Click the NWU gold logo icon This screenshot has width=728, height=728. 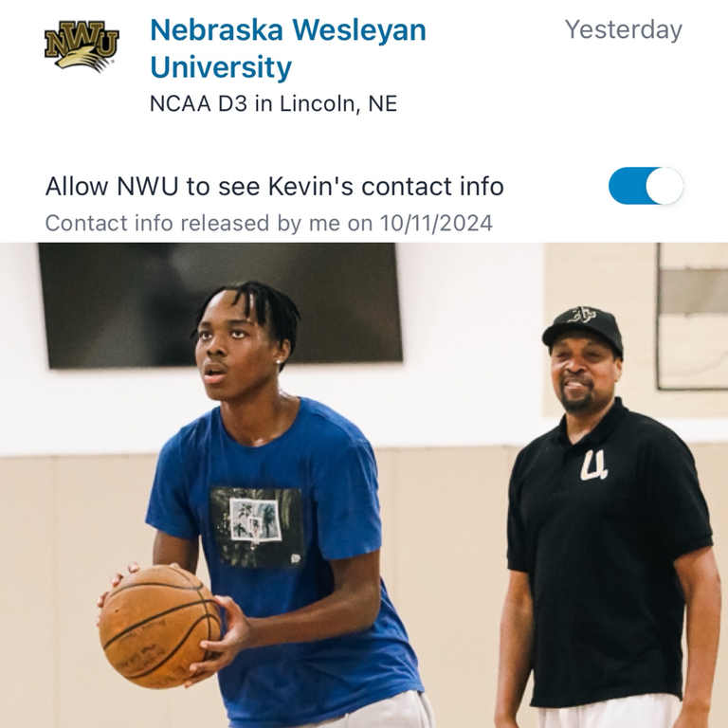(82, 46)
